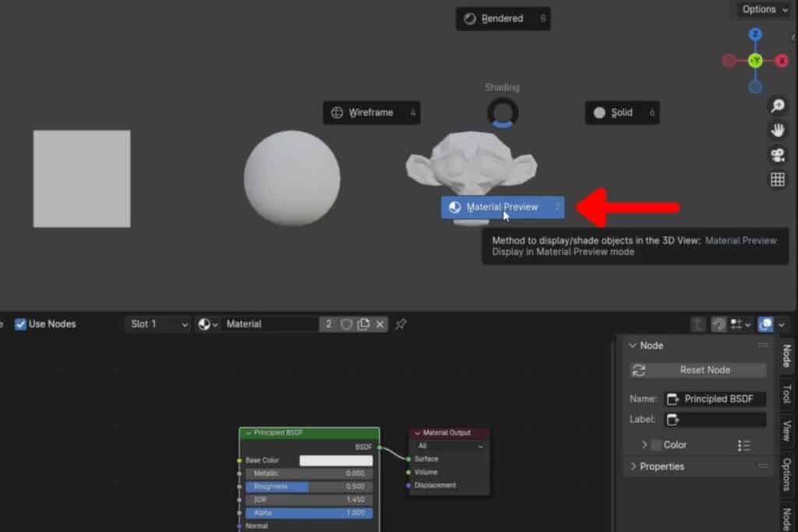Pin the node editor with the pin icon
The image size is (798, 532).
pyautogui.click(x=401, y=324)
